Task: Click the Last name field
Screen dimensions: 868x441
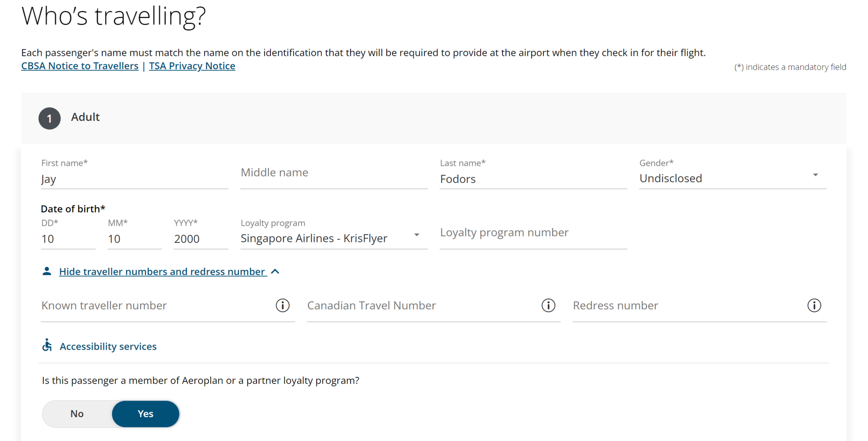Action: (x=533, y=179)
